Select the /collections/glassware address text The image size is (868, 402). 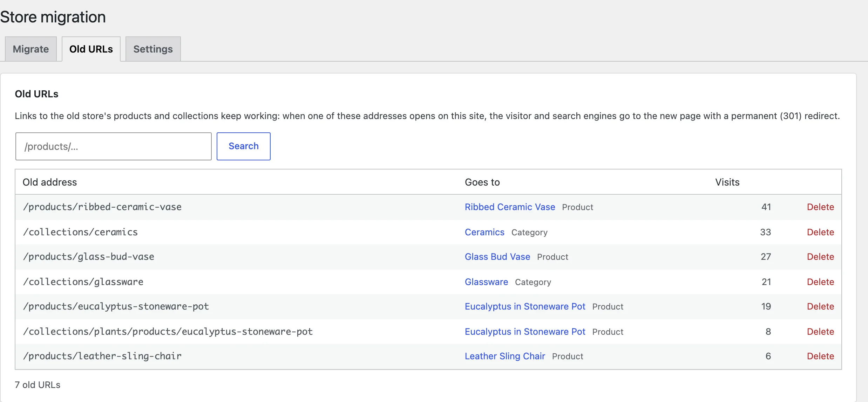(83, 282)
